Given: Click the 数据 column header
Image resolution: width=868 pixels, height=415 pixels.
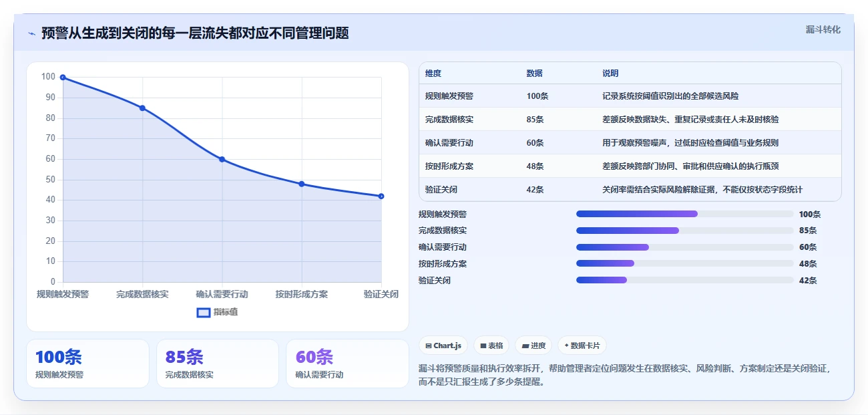Looking at the screenshot, I should point(534,74).
